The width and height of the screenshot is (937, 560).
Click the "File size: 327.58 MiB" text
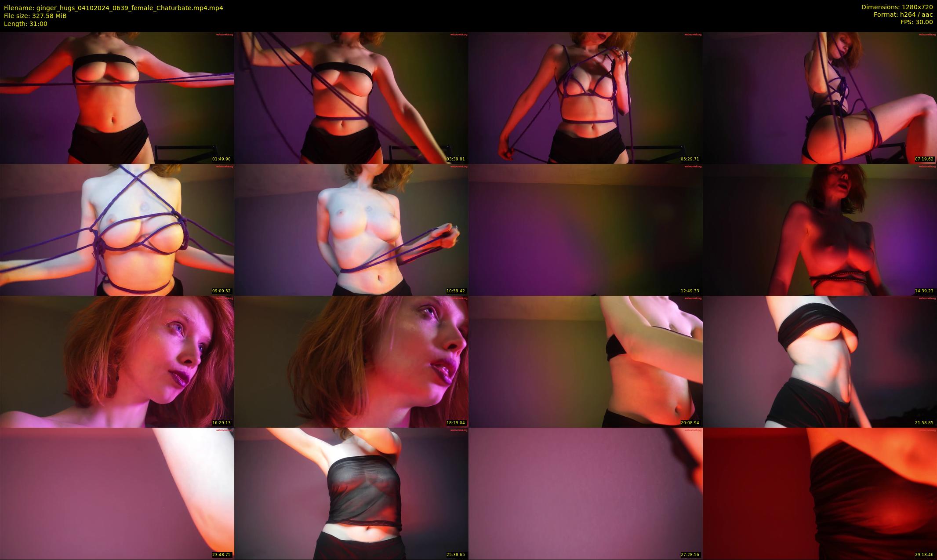pos(35,16)
